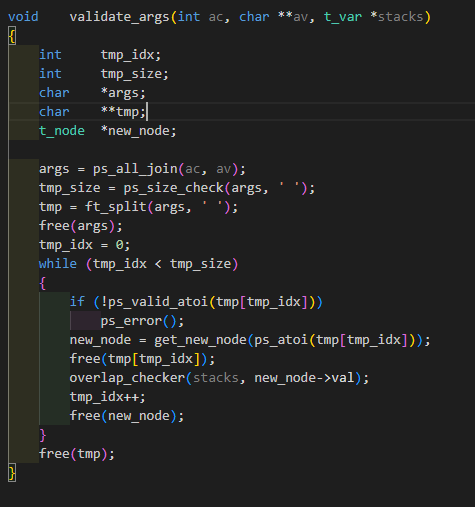Click the '*stacks' parameter in the signature
The height and width of the screenshot is (507, 475).
pos(397,17)
